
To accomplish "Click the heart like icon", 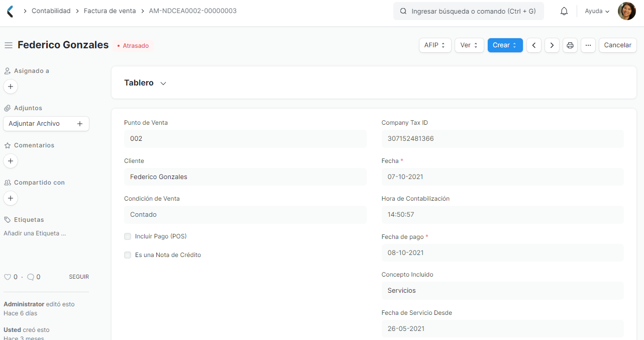I will point(8,277).
